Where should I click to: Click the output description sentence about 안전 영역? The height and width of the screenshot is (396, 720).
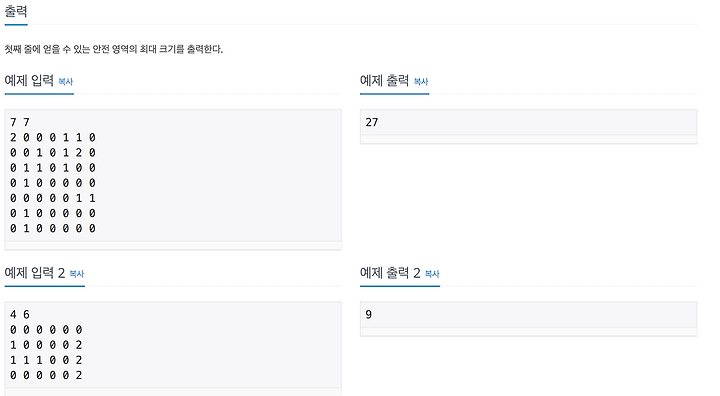coord(113,49)
